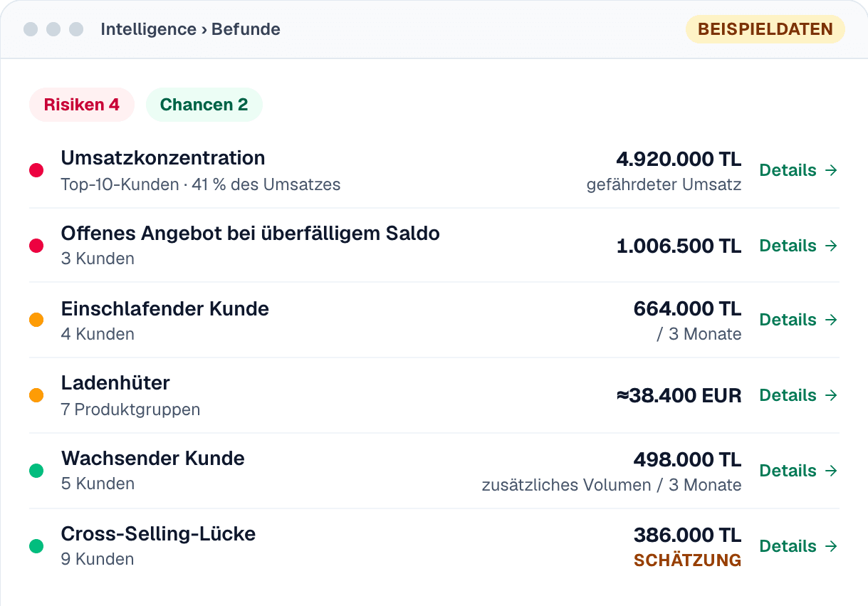Click the Befunde breadcrumb
This screenshot has height=606, width=868.
point(246,29)
